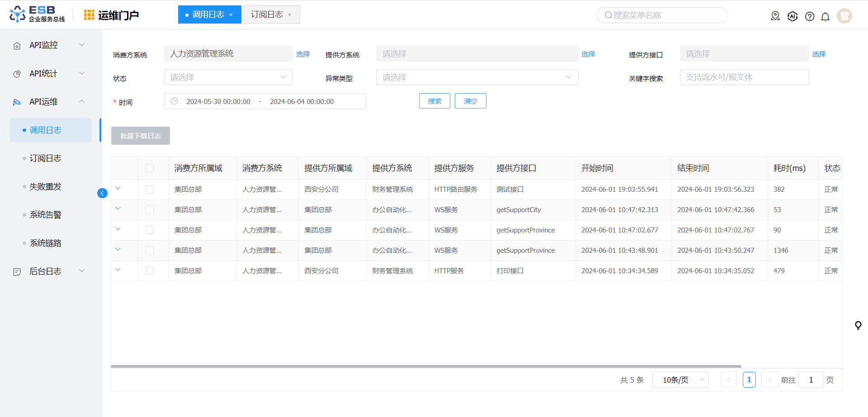Image resolution: width=868 pixels, height=417 pixels.
Task: Open the notification bell
Action: (825, 17)
